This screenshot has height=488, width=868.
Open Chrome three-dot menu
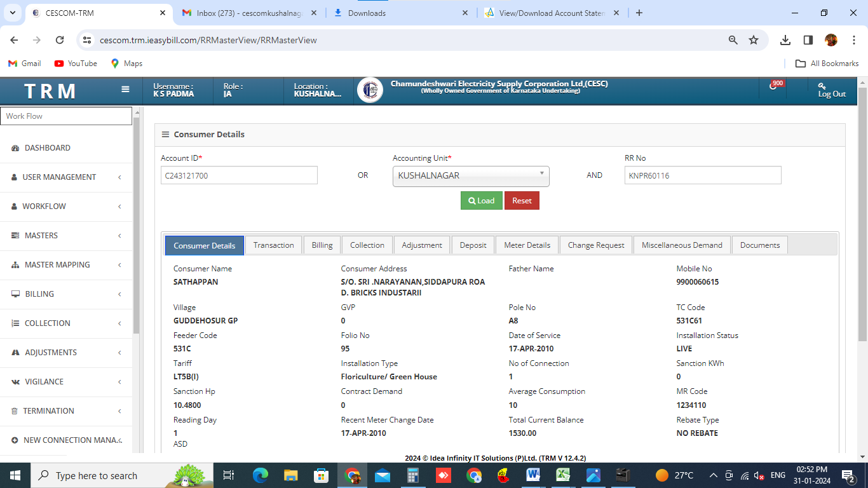coord(854,40)
